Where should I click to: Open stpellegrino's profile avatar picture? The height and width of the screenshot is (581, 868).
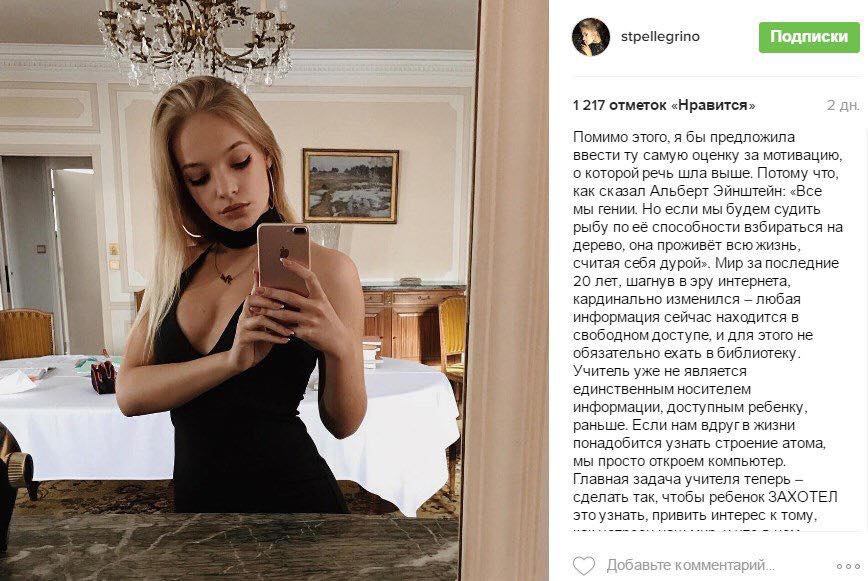coord(591,37)
